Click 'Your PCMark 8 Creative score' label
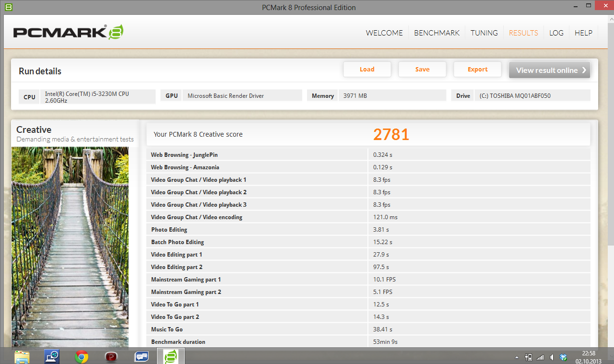This screenshot has height=364, width=614. [198, 134]
